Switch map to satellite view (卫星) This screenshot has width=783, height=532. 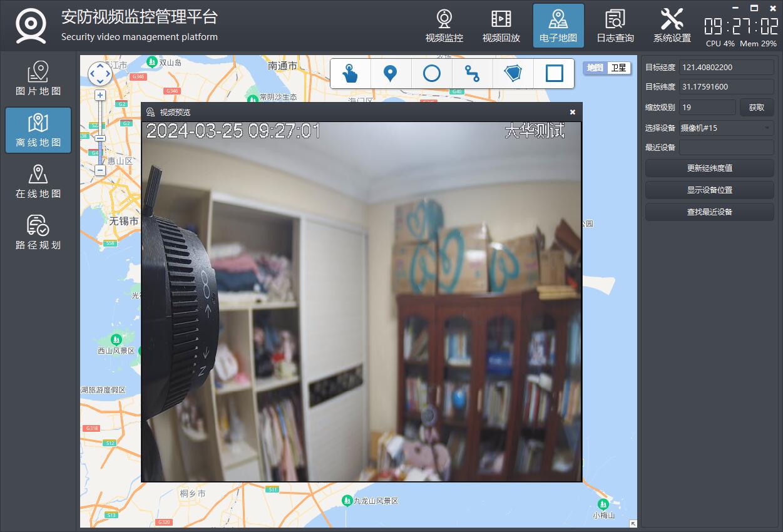point(618,68)
